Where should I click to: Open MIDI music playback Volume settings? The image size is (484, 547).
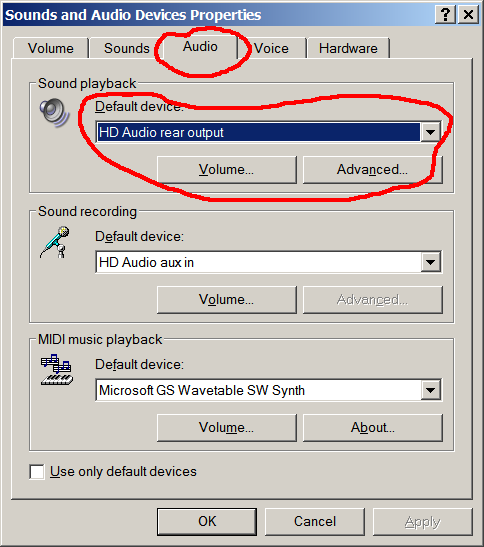(x=227, y=428)
